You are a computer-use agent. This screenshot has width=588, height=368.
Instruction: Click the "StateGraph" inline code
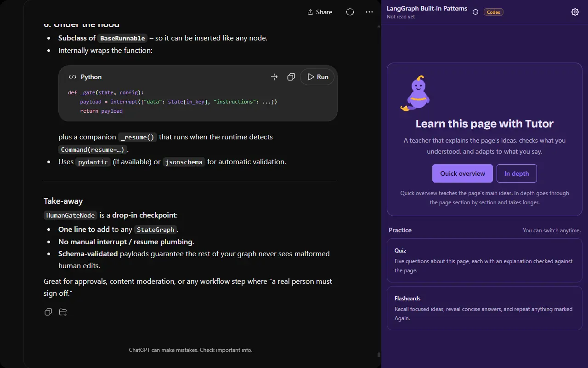click(156, 230)
